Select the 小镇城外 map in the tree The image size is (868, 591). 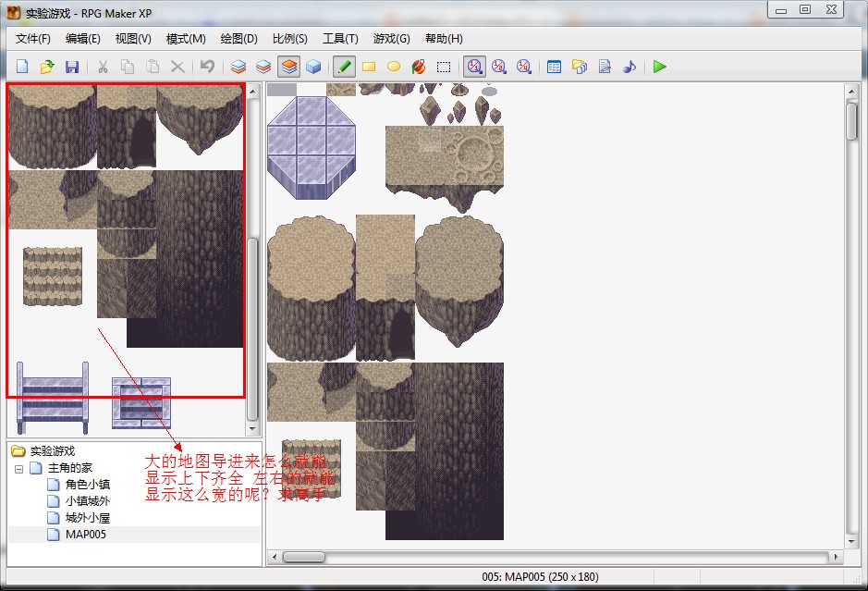88,501
